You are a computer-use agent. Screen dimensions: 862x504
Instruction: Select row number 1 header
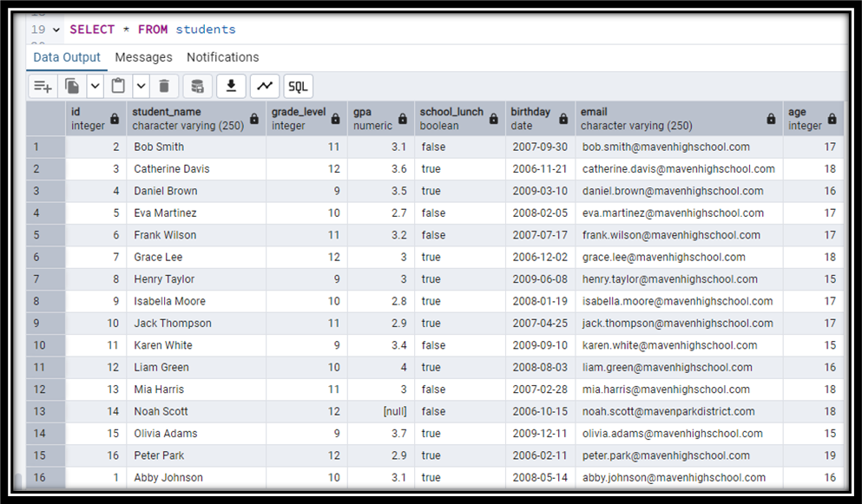pyautogui.click(x=46, y=147)
